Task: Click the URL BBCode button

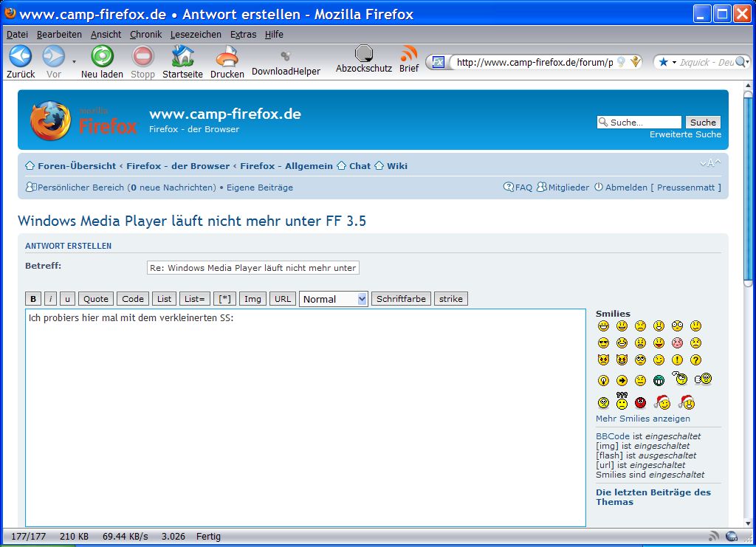Action: pos(283,299)
